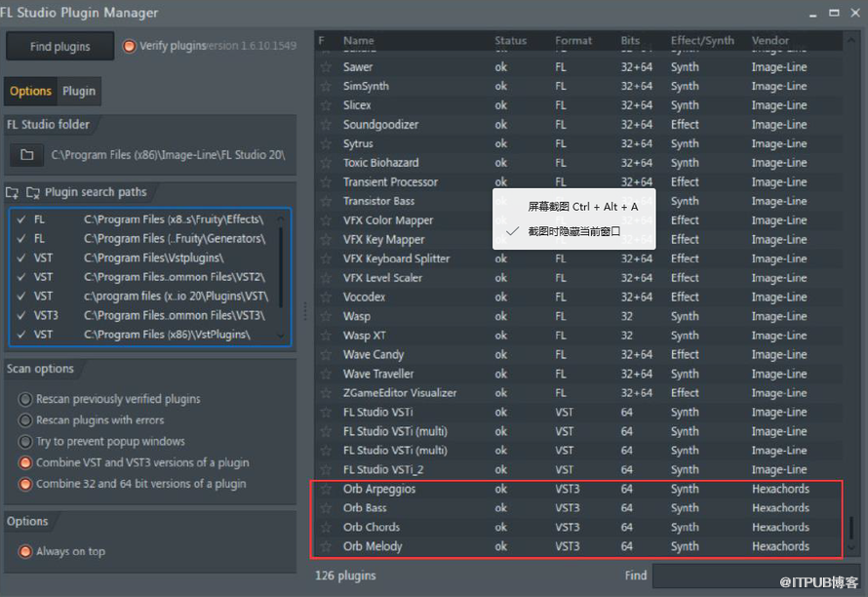Click the Find plugins button

[x=59, y=47]
